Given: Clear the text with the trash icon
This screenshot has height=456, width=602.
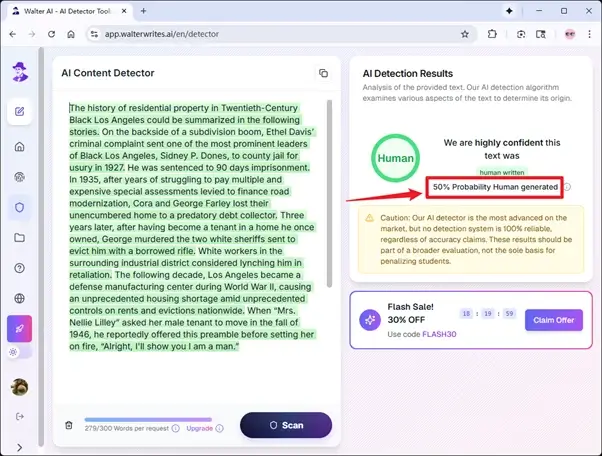Looking at the screenshot, I should [x=69, y=425].
